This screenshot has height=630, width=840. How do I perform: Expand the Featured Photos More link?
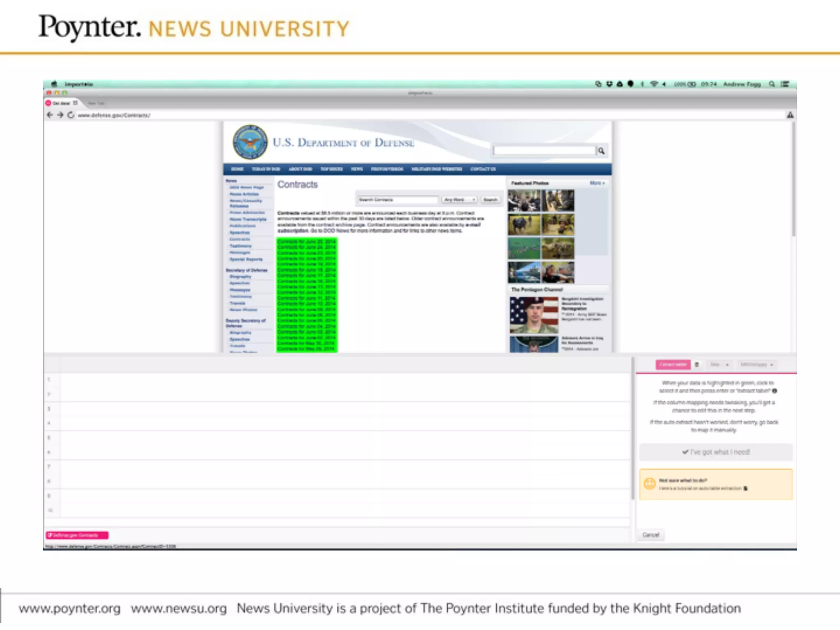coord(597,183)
